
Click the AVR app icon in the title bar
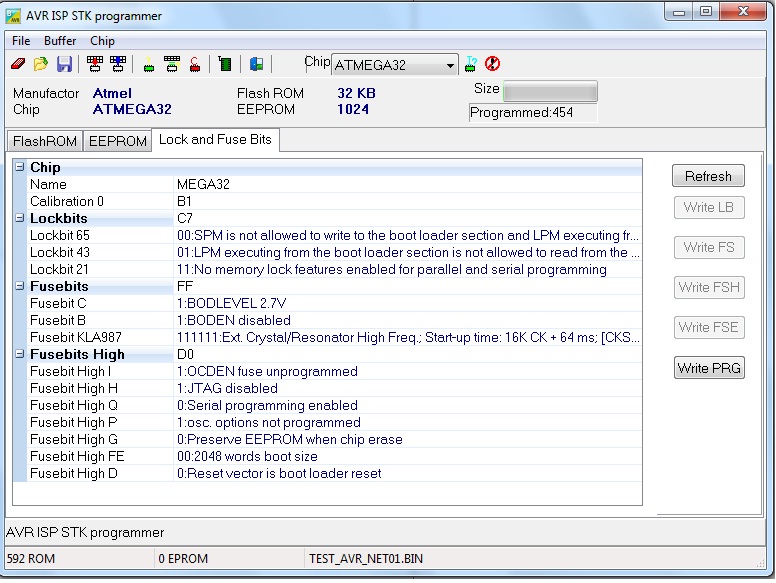(13, 15)
